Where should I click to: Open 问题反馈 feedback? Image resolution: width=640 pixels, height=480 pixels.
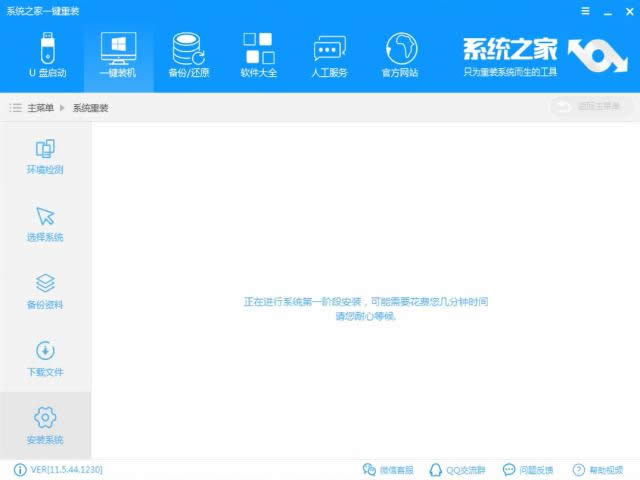[528, 470]
